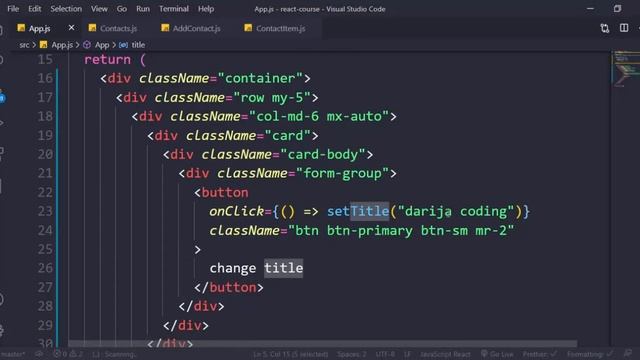The width and height of the screenshot is (640, 360).
Task: Click the UTF-8 encoding indicator
Action: [x=385, y=354]
